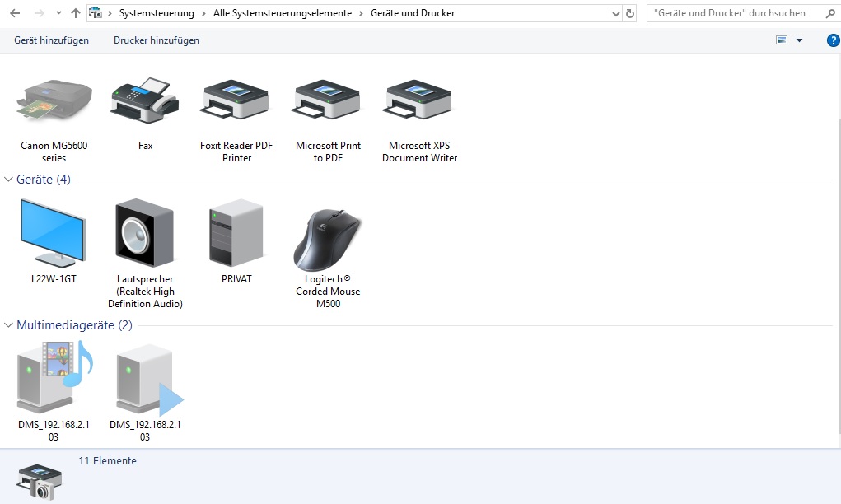Go to Alle Systemsteuerungselemente in breadcrumb

283,13
